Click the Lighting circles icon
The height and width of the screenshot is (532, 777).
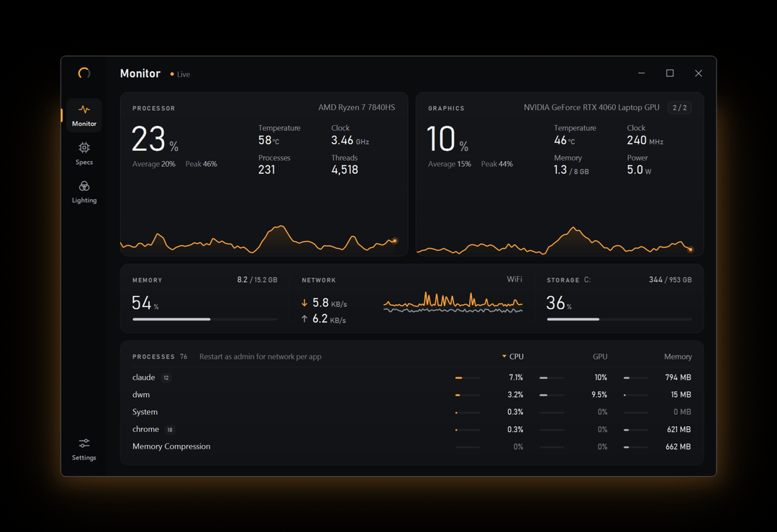pos(84,186)
